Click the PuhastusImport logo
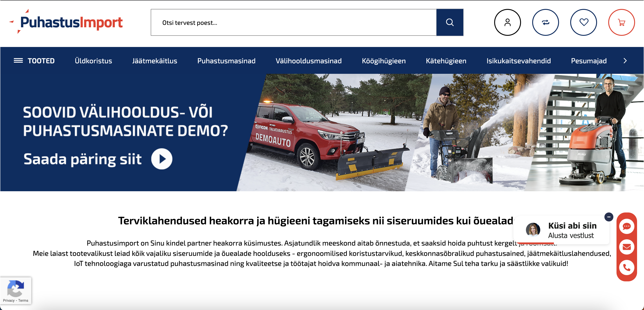644x310 pixels. click(66, 22)
